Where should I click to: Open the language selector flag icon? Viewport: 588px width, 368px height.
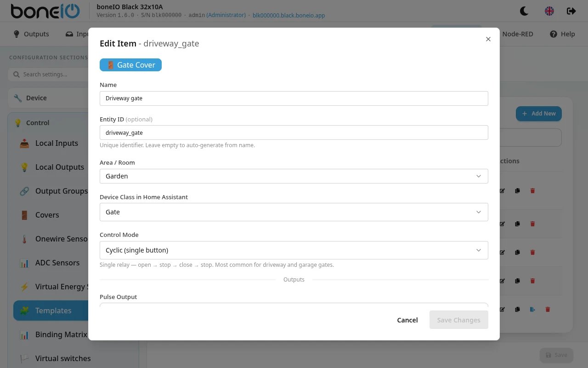coord(549,11)
